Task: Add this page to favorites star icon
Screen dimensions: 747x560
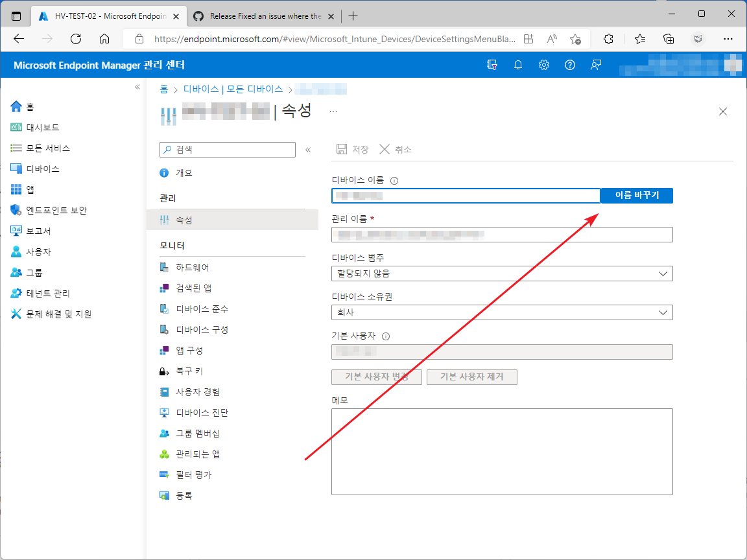Action: 576,39
